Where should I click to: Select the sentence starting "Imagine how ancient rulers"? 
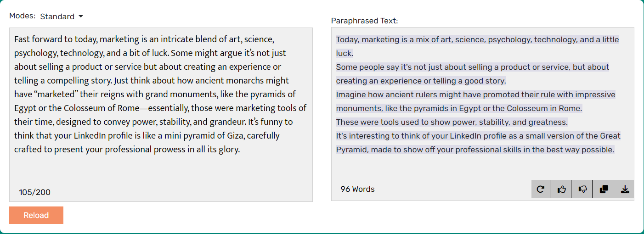coord(475,101)
